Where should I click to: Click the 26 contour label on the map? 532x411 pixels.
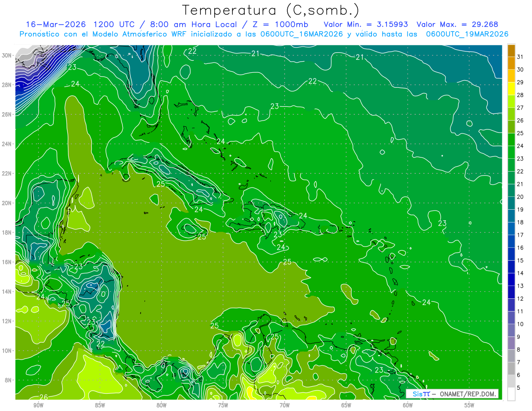[x=43, y=397]
